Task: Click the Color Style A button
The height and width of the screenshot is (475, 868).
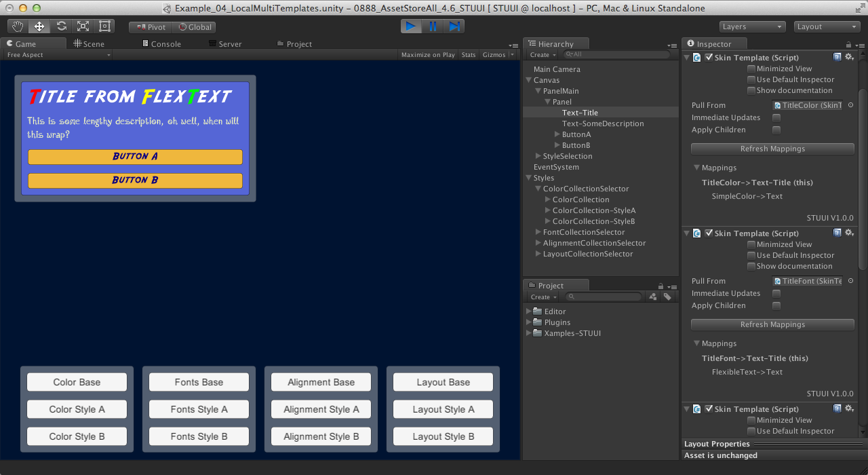Action: (77, 409)
